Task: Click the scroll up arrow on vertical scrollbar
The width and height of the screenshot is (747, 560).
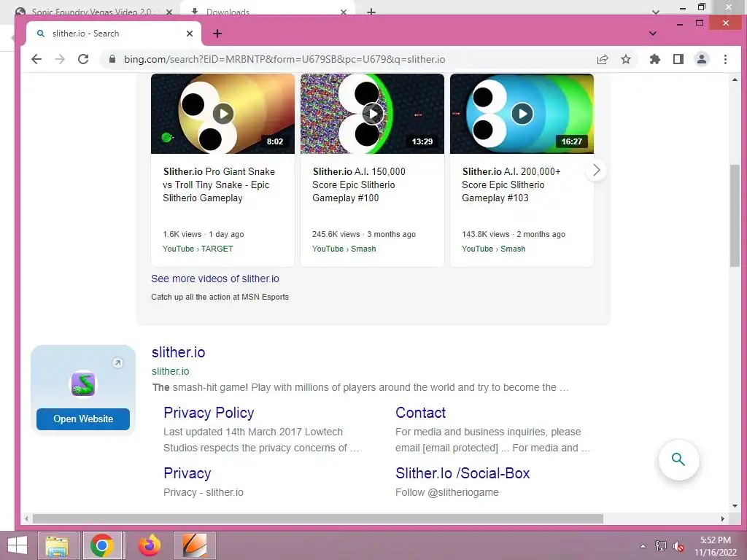Action: [x=735, y=79]
